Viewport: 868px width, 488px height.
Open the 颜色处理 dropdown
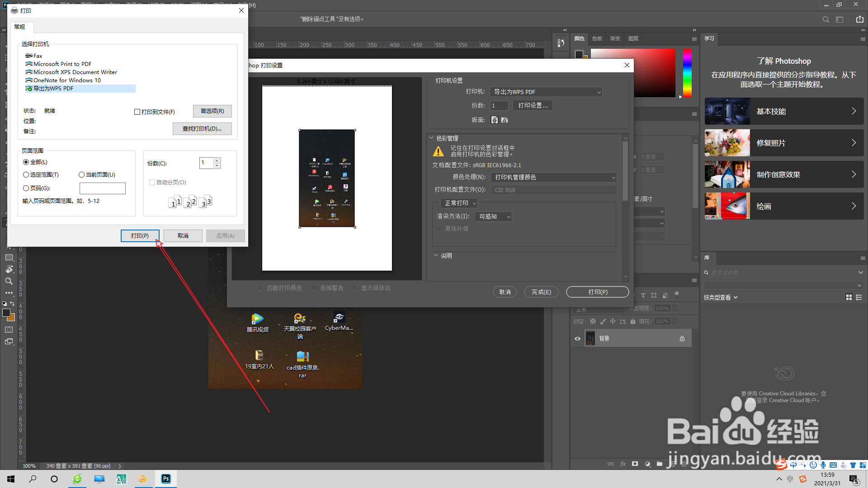[x=554, y=178]
